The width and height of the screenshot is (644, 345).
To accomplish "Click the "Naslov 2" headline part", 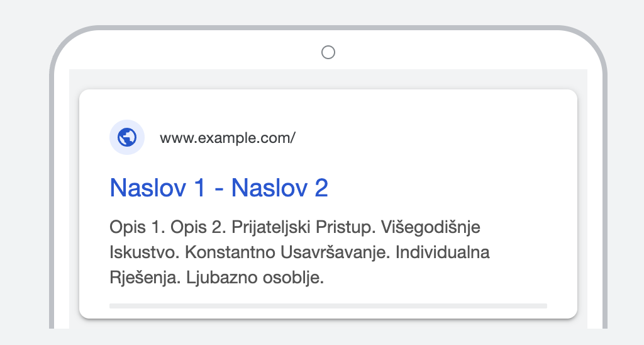I will tap(280, 188).
